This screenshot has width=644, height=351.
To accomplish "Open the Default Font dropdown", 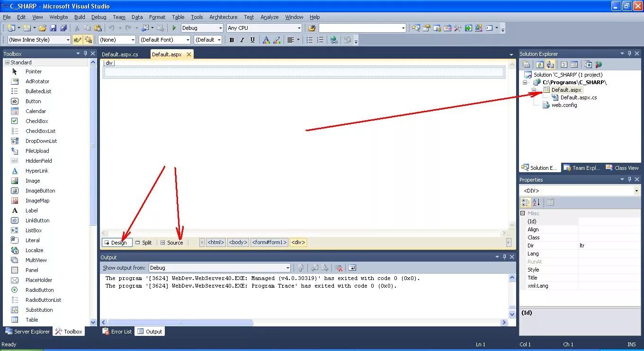I will [x=188, y=40].
